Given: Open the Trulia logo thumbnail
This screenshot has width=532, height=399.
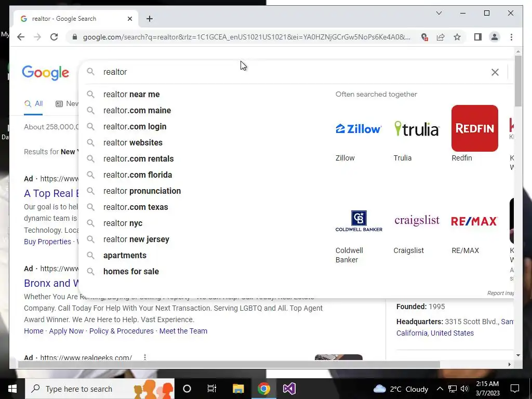Looking at the screenshot, I should coord(417,129).
